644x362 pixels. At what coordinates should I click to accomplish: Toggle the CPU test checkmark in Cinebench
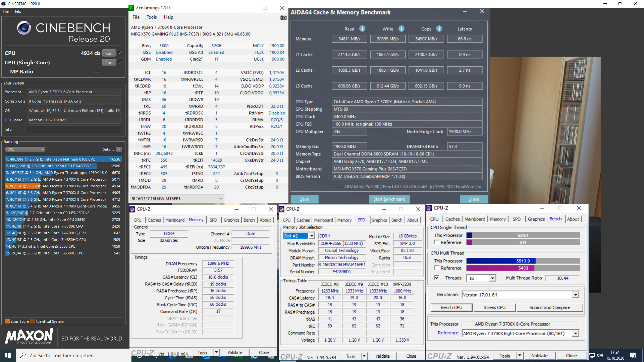coord(120,53)
